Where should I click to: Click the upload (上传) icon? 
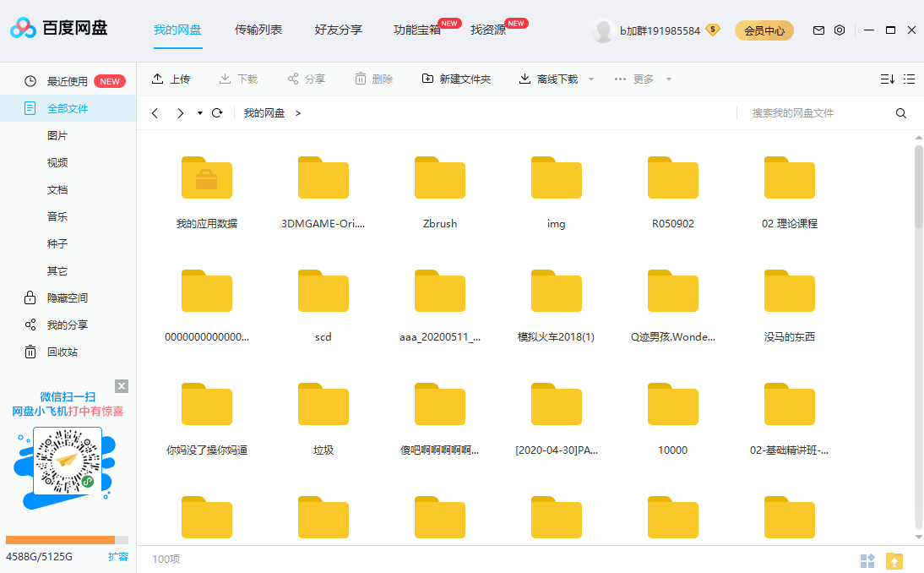[157, 79]
